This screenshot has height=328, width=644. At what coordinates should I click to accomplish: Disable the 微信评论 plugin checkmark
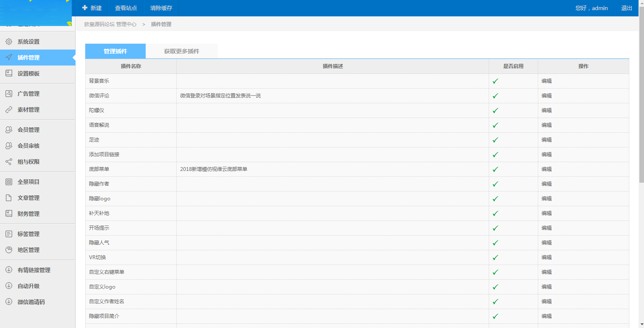click(495, 95)
